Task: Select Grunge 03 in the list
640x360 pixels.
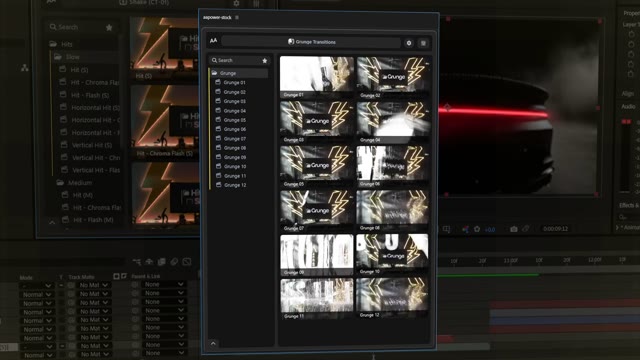Action: coord(231,101)
